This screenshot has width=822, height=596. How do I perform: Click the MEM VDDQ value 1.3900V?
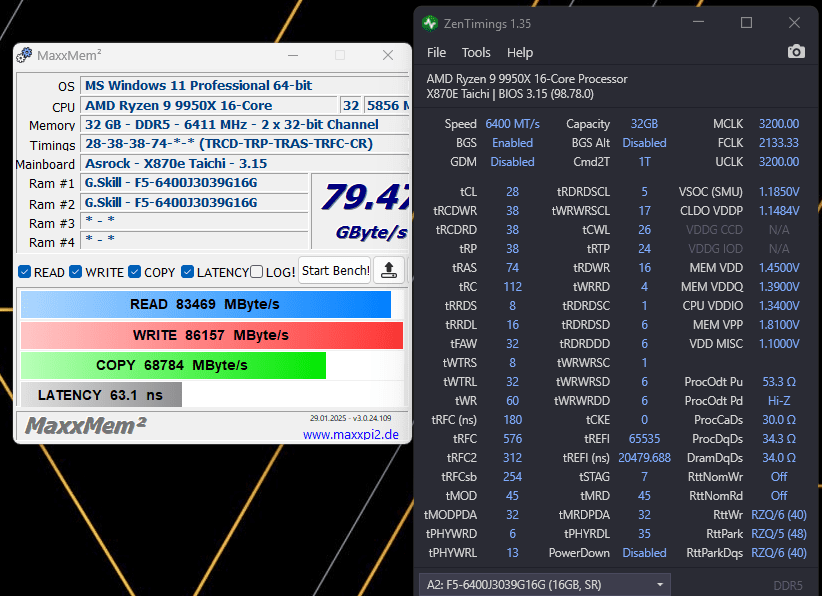778,287
